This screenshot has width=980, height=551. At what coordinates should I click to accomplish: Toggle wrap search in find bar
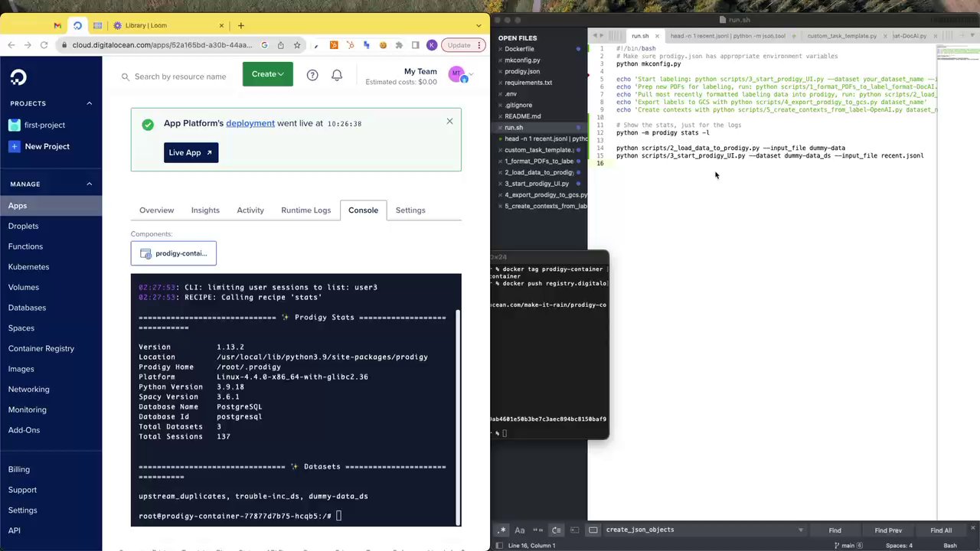point(557,530)
